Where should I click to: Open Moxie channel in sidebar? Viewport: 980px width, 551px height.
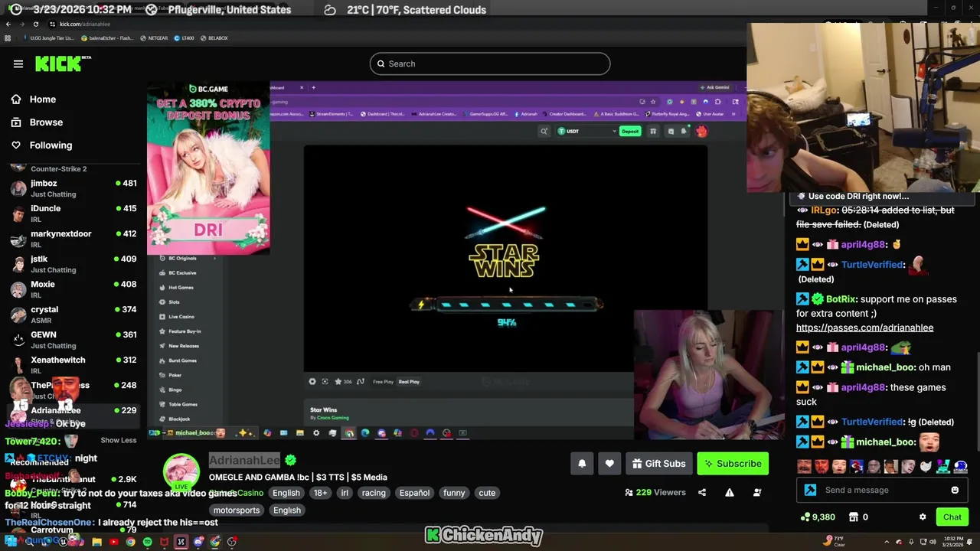[73, 289]
